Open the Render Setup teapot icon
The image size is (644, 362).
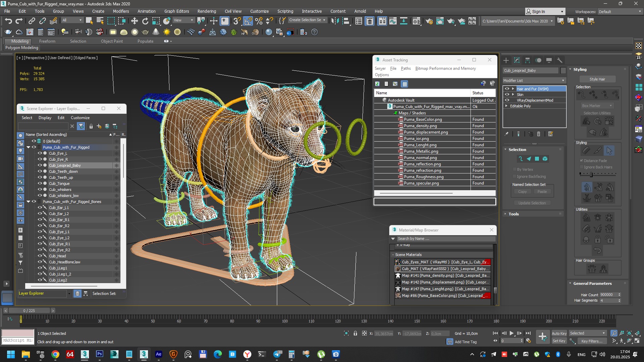point(429,21)
